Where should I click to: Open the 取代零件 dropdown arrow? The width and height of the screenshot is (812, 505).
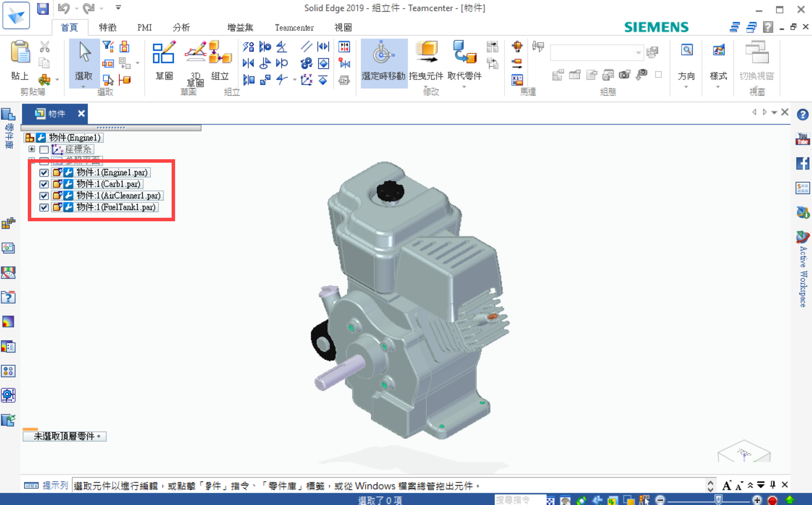pos(464,87)
